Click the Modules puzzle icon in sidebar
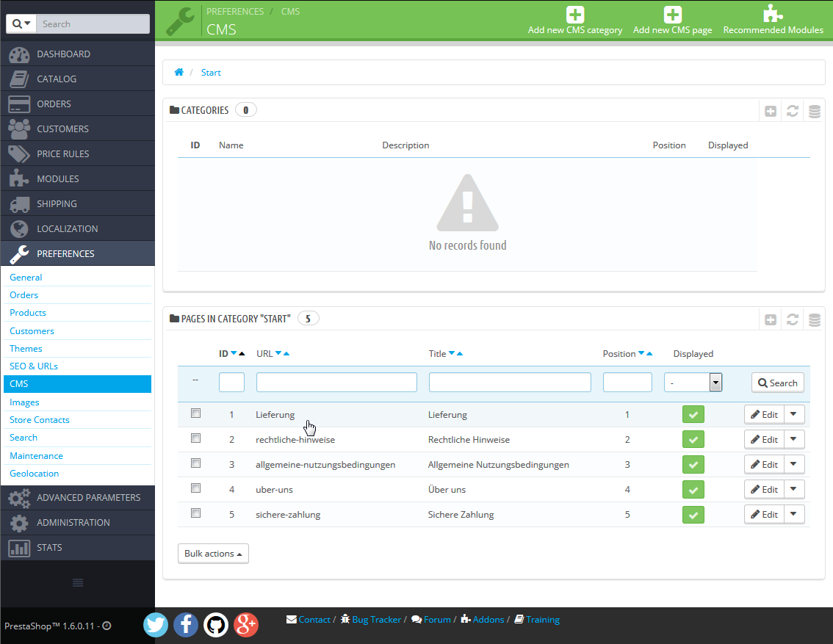Screen dimensions: 833x644 (19, 179)
